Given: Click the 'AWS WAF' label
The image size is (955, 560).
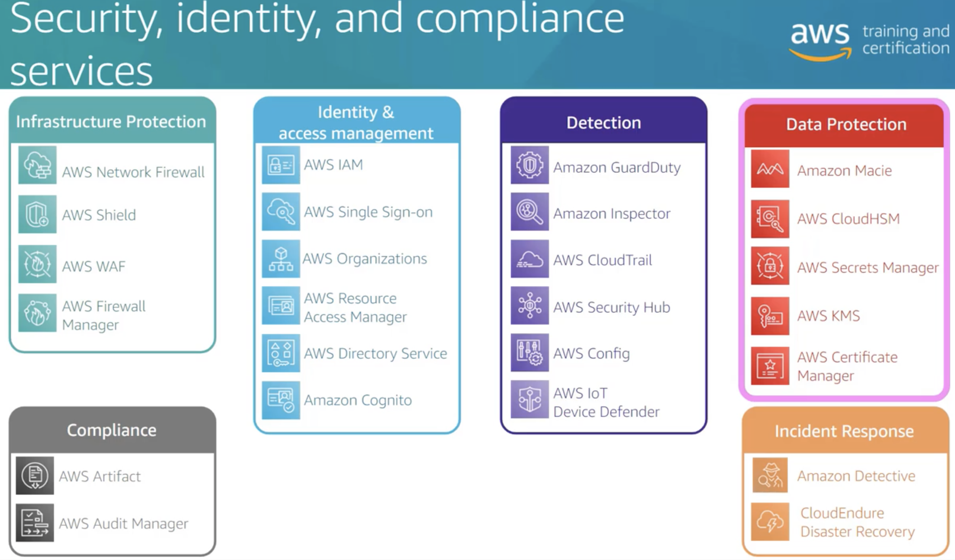Looking at the screenshot, I should pyautogui.click(x=94, y=267).
